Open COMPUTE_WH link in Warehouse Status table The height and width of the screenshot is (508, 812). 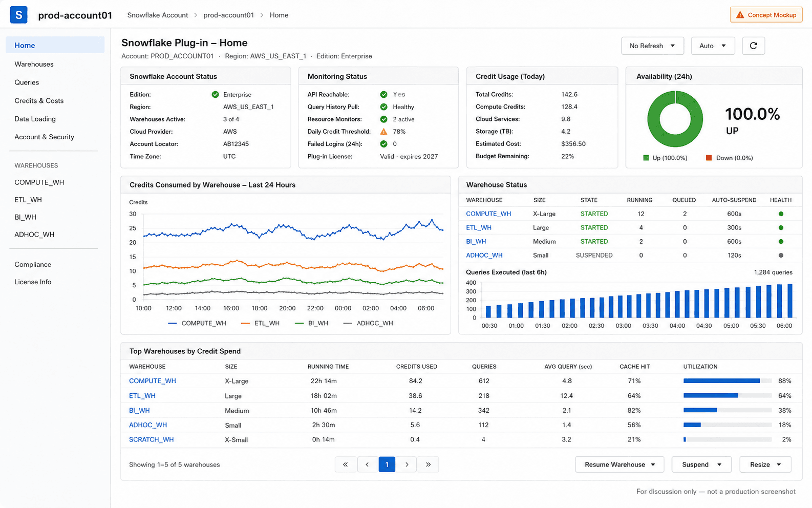(x=488, y=214)
